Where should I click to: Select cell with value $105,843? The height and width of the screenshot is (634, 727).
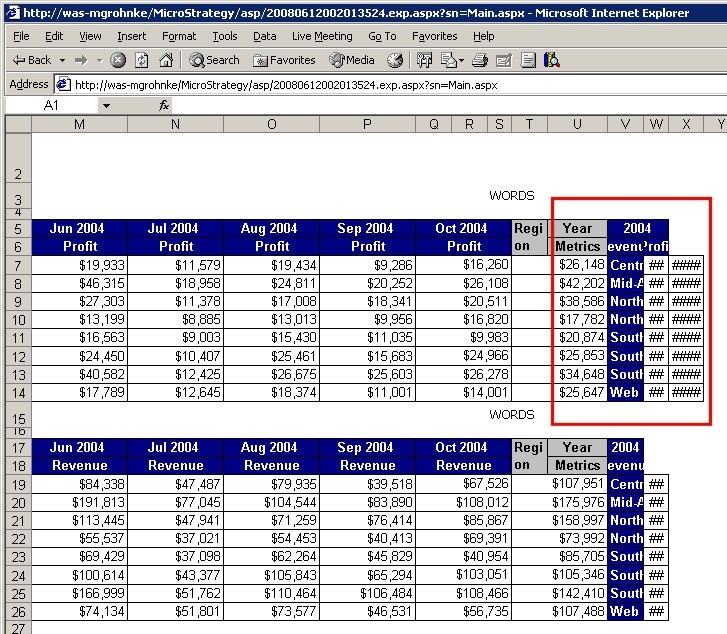coord(271,575)
